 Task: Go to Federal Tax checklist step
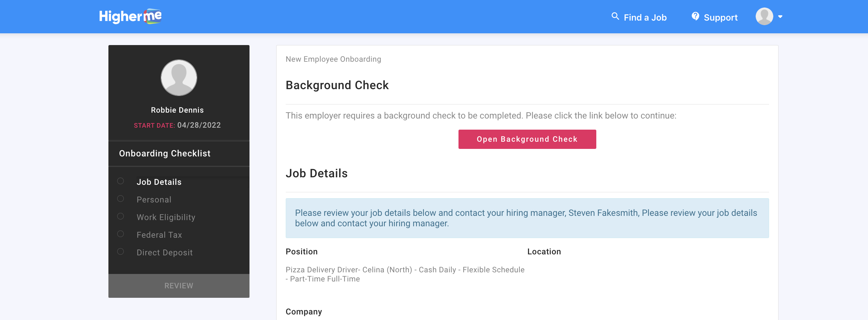pyautogui.click(x=159, y=235)
